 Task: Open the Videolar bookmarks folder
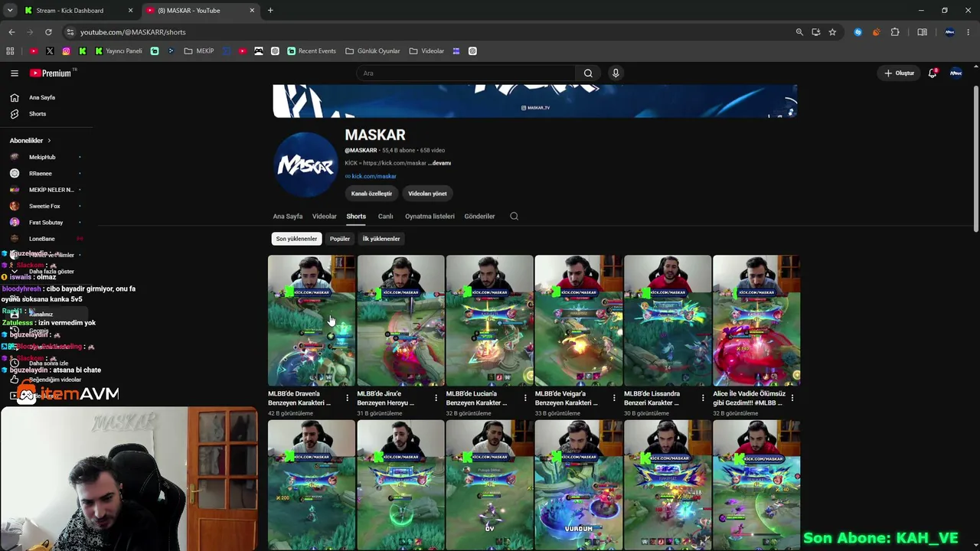pos(426,51)
